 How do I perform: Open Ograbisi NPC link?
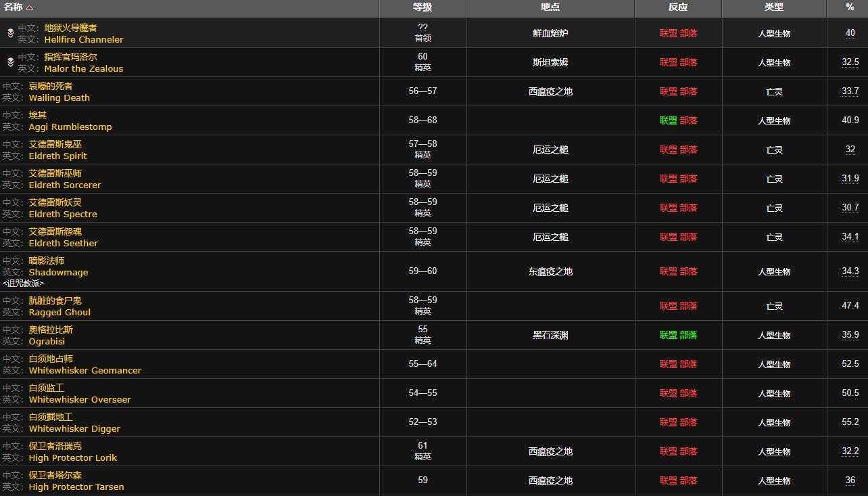tap(47, 341)
